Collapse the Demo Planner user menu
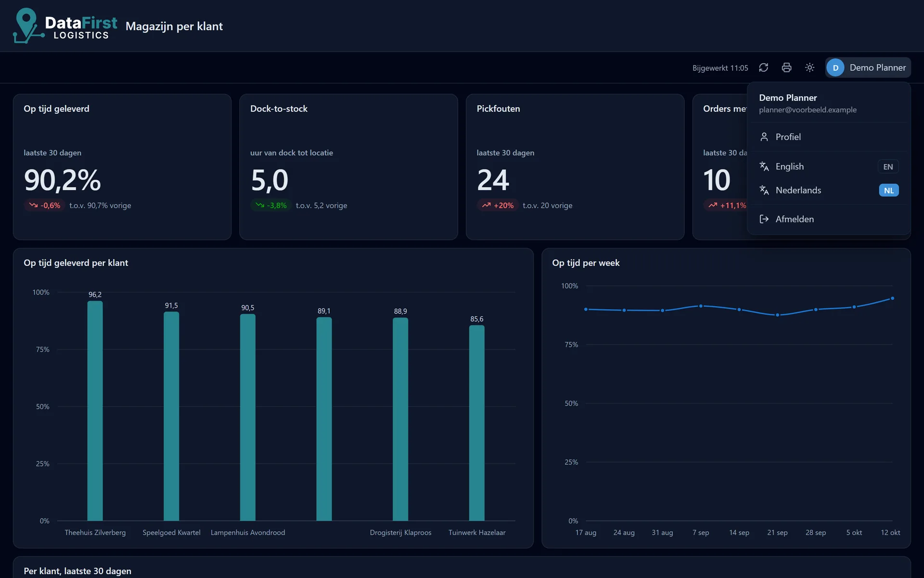 [868, 67]
